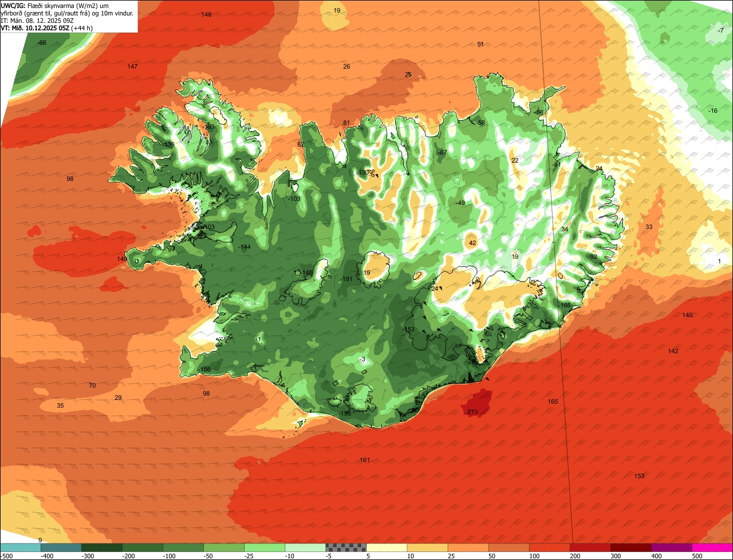Click the map value 213 in dark red patch
The image size is (733, 560).
pyautogui.click(x=472, y=412)
